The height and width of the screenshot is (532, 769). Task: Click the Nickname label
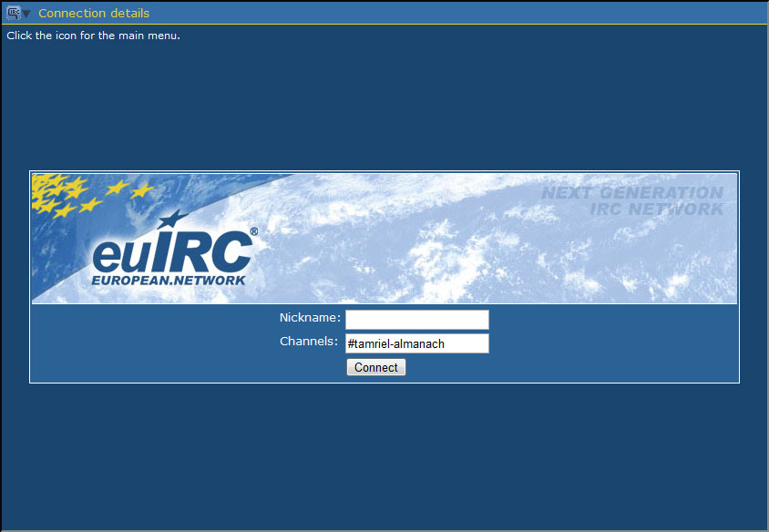click(310, 318)
